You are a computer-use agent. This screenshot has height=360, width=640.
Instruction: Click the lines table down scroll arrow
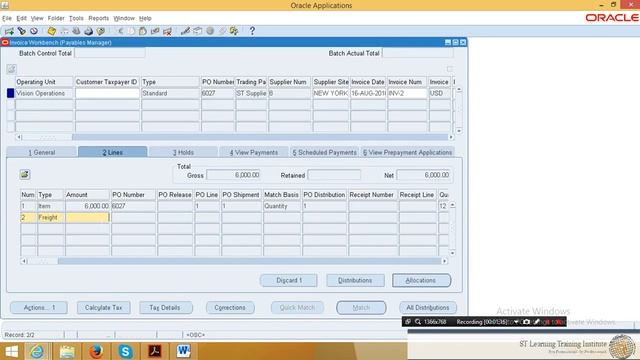(452, 253)
